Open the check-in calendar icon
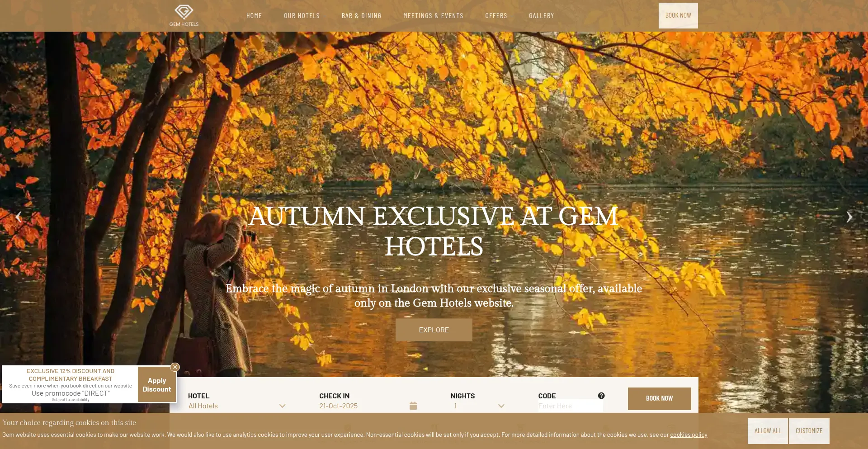868x449 pixels. click(413, 406)
